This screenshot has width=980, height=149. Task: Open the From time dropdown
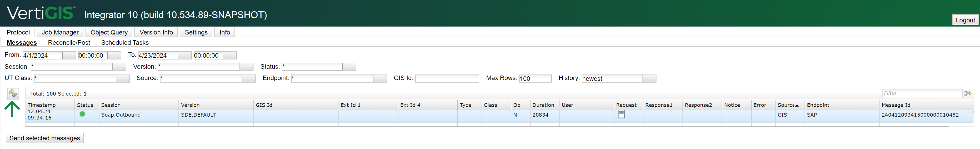tap(114, 56)
